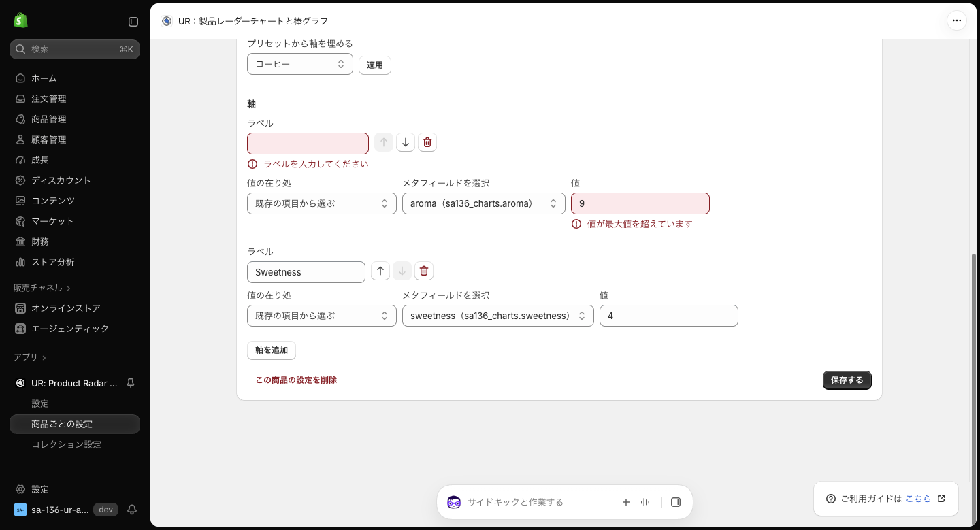Open ストア分析 in sidebar
The image size is (980, 530).
[x=75, y=262]
